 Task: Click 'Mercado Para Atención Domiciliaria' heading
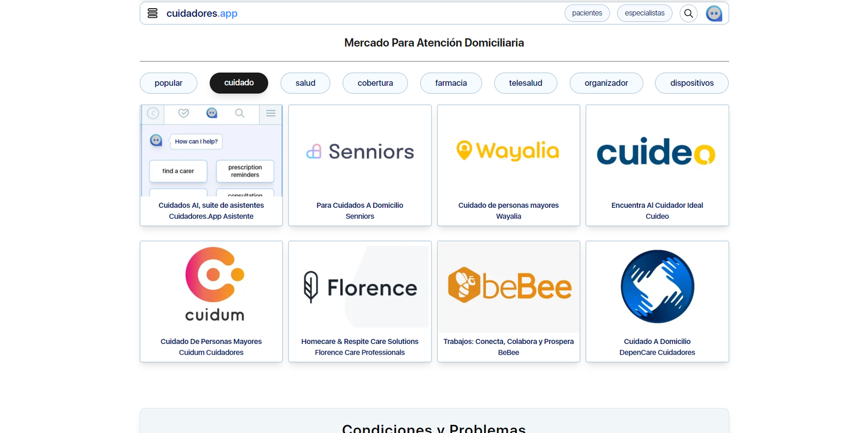coord(434,42)
